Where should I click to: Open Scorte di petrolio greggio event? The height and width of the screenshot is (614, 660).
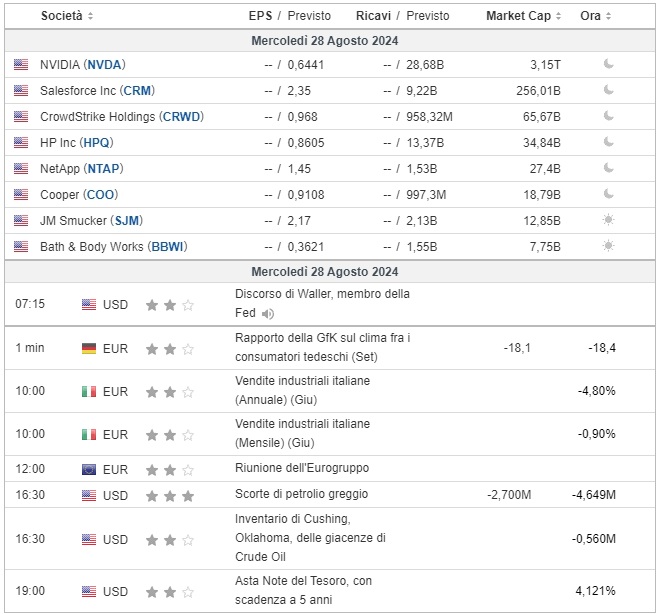[x=301, y=494]
